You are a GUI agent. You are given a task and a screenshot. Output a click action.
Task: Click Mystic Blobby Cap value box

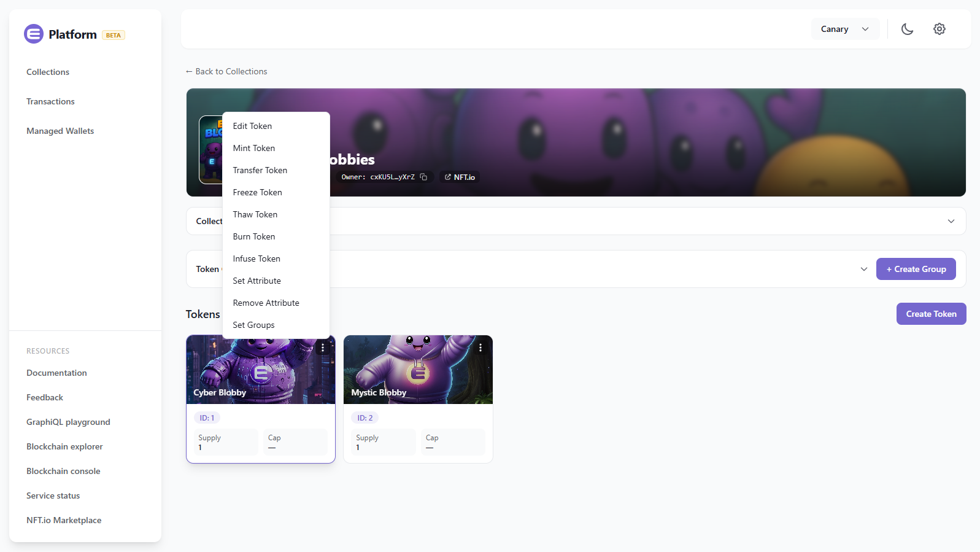tap(453, 442)
